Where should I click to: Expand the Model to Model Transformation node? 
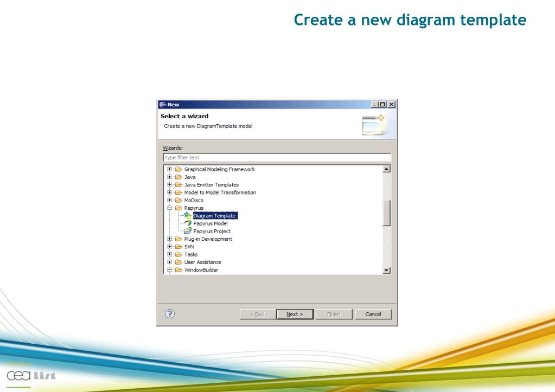[170, 192]
